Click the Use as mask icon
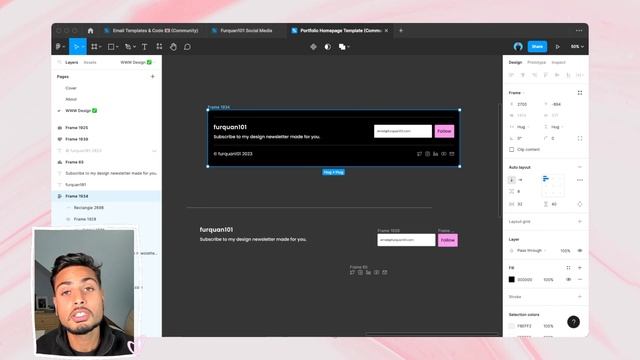Viewport: 640px width, 360px height. pyautogui.click(x=328, y=47)
